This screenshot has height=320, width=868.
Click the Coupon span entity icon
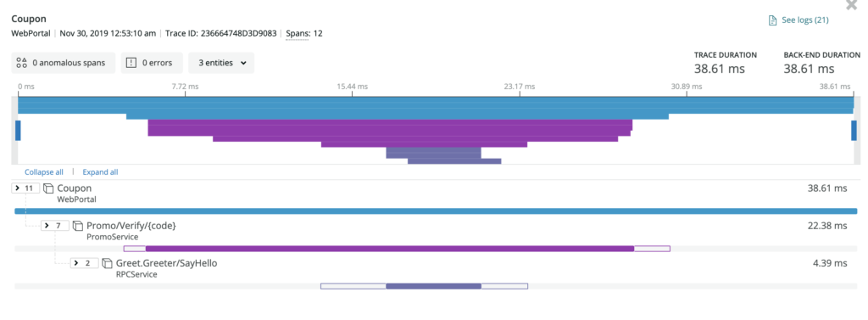coord(48,188)
